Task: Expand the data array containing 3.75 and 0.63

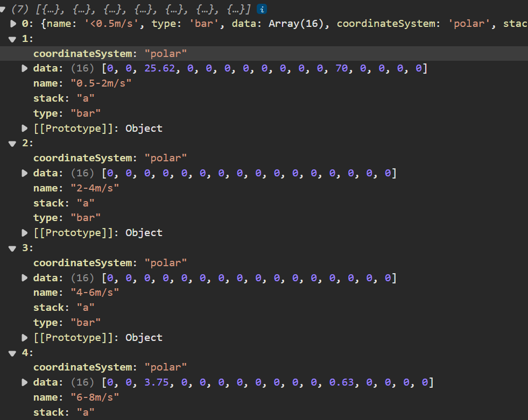Action: pos(25,382)
